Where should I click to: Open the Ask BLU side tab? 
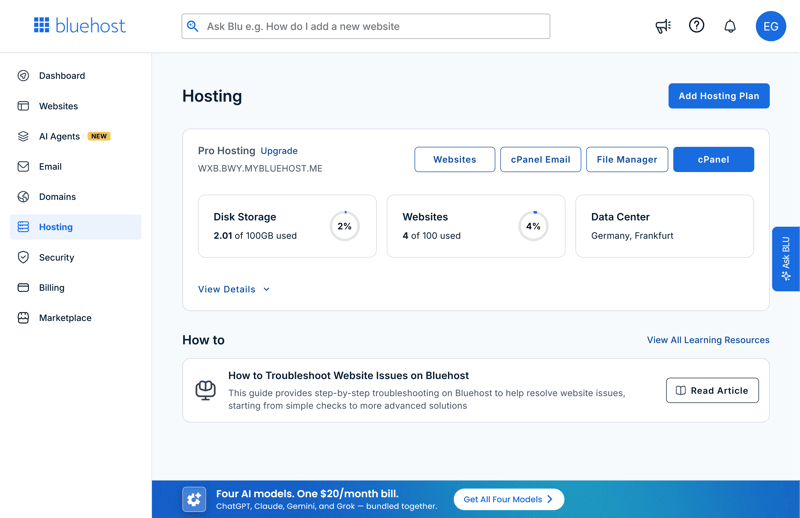(x=786, y=259)
